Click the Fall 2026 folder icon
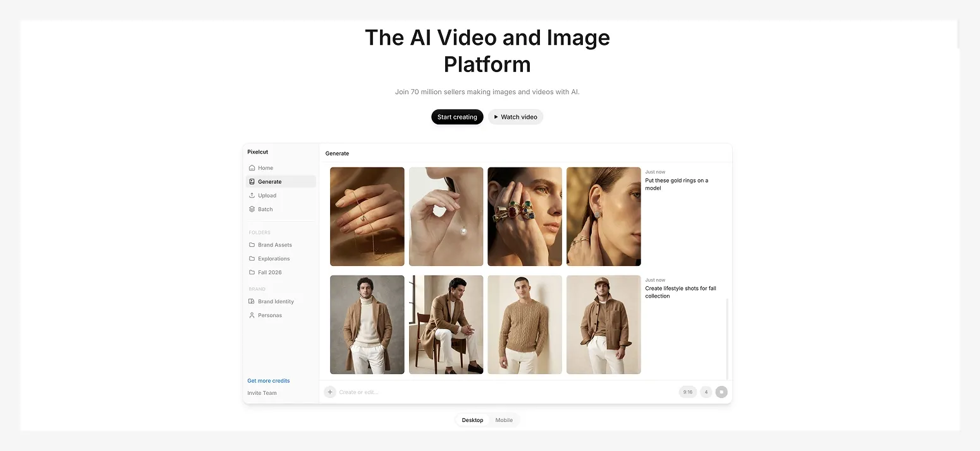Screen dimensions: 980x451 pos(252,273)
